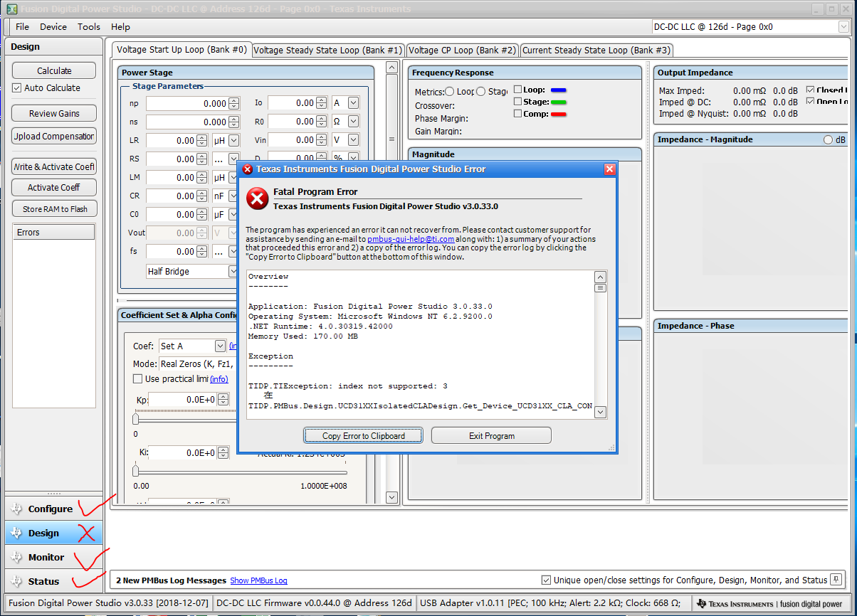
Task: Toggle Unique open/close settings checkbox
Action: coord(546,580)
